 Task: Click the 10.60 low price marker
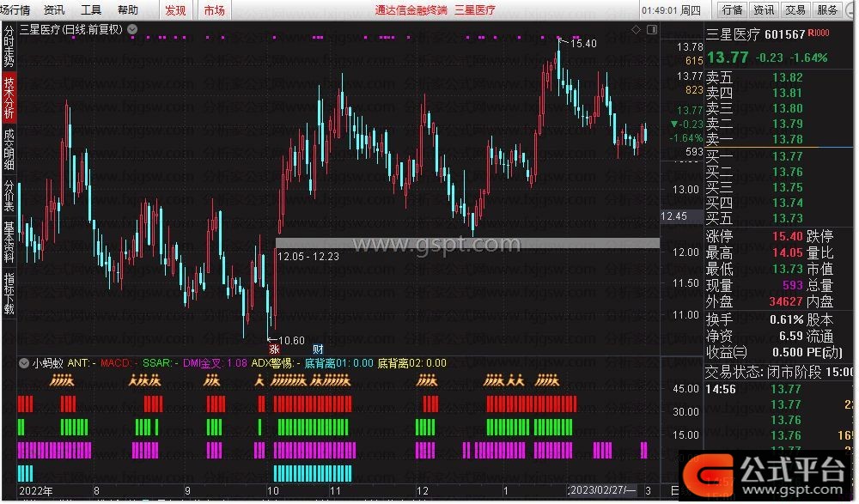coord(291,340)
